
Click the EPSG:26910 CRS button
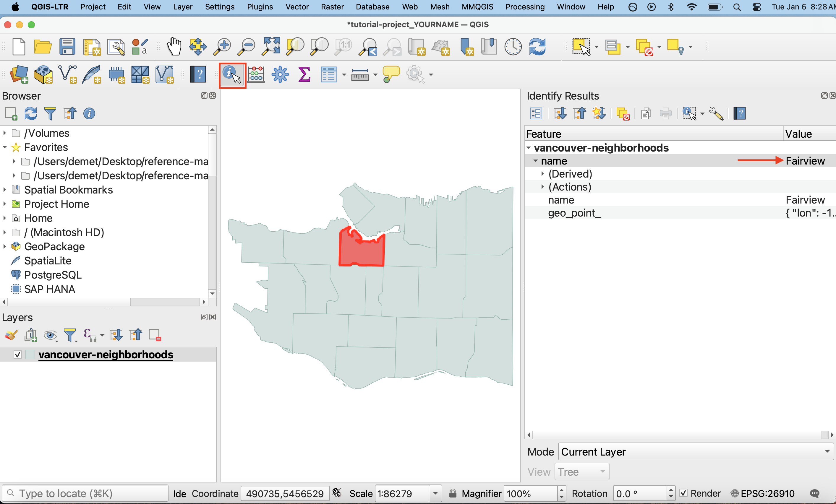pos(763,493)
